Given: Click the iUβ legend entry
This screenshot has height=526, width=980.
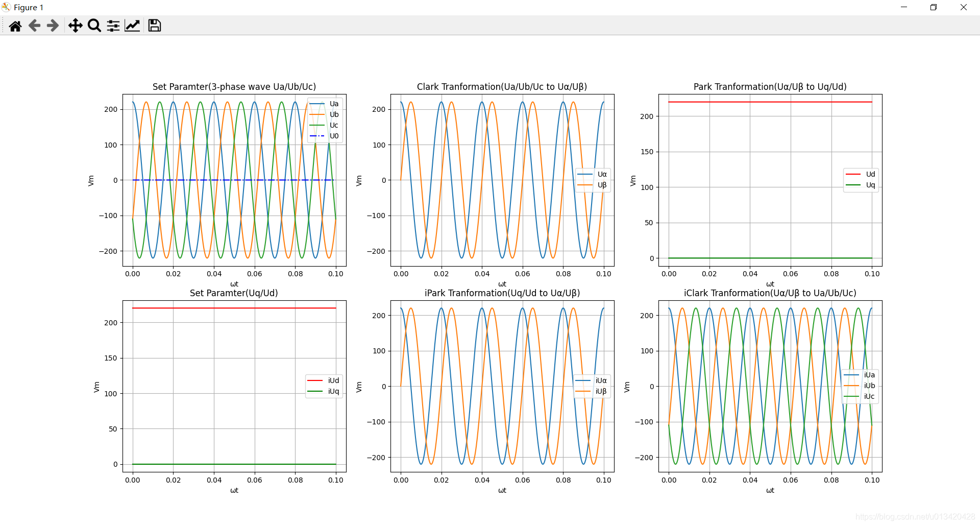Looking at the screenshot, I should (x=591, y=391).
